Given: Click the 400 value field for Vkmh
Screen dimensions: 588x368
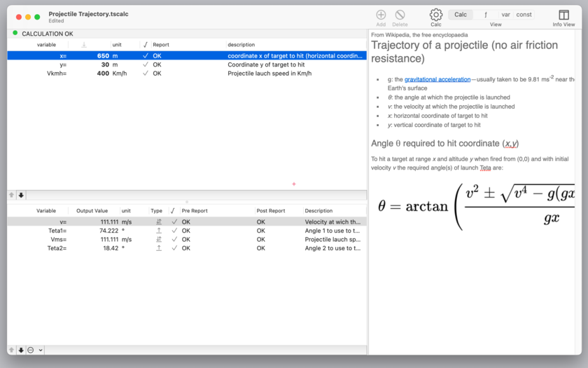Looking at the screenshot, I should coord(103,74).
